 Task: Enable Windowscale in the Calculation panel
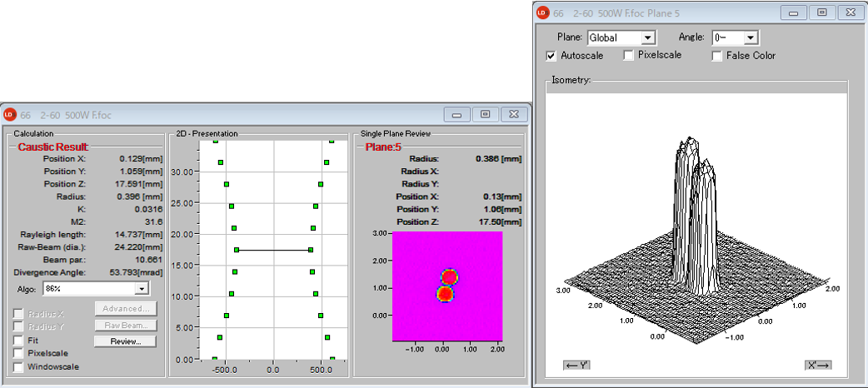click(x=18, y=366)
